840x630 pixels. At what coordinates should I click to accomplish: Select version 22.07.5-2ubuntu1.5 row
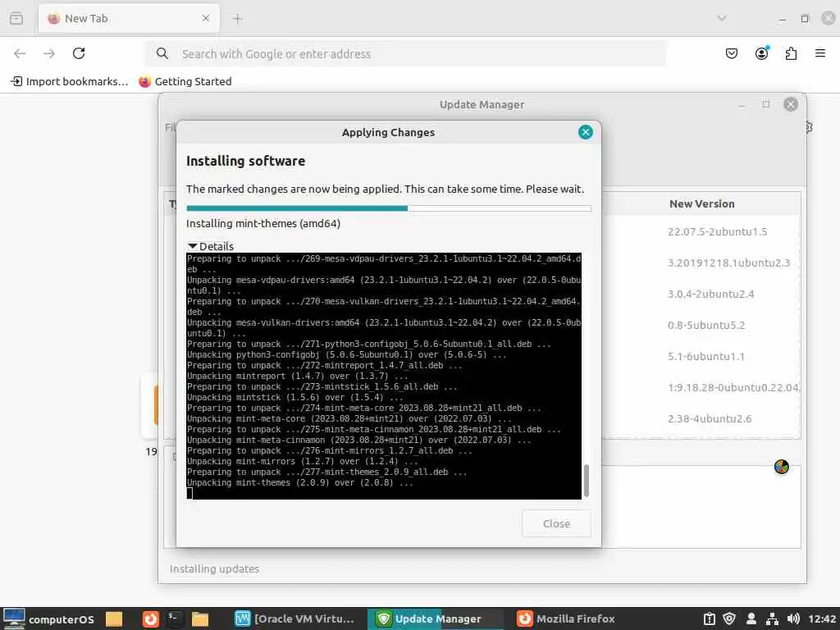[x=717, y=231]
